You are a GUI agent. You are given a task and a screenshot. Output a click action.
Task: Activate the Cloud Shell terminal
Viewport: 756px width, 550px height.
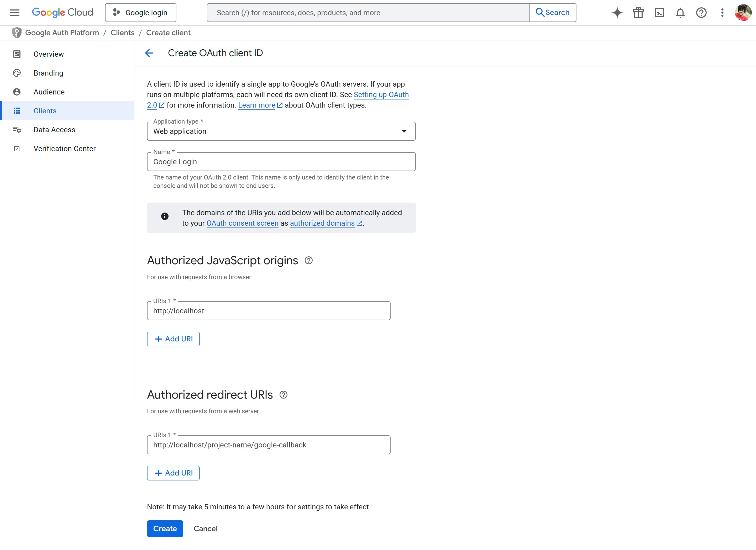[x=659, y=12]
